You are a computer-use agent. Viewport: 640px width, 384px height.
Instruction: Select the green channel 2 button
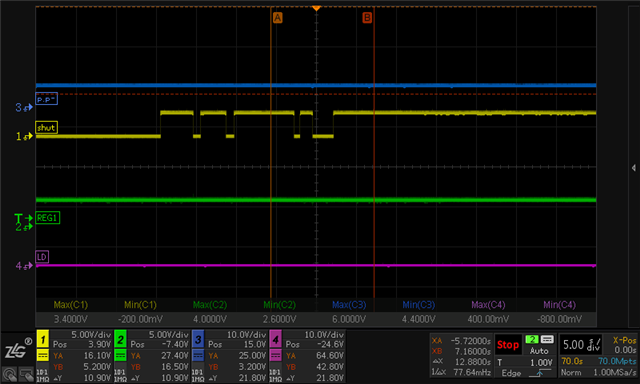120,339
